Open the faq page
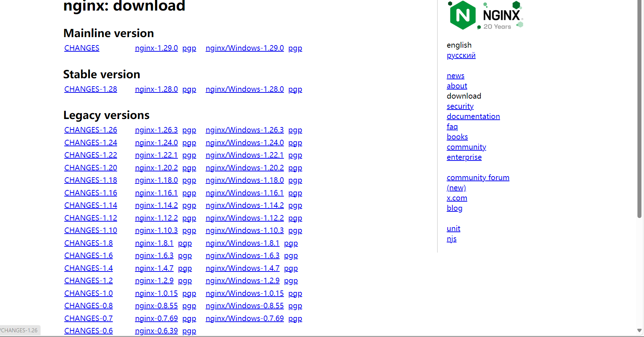The width and height of the screenshot is (644, 337). coord(452,127)
